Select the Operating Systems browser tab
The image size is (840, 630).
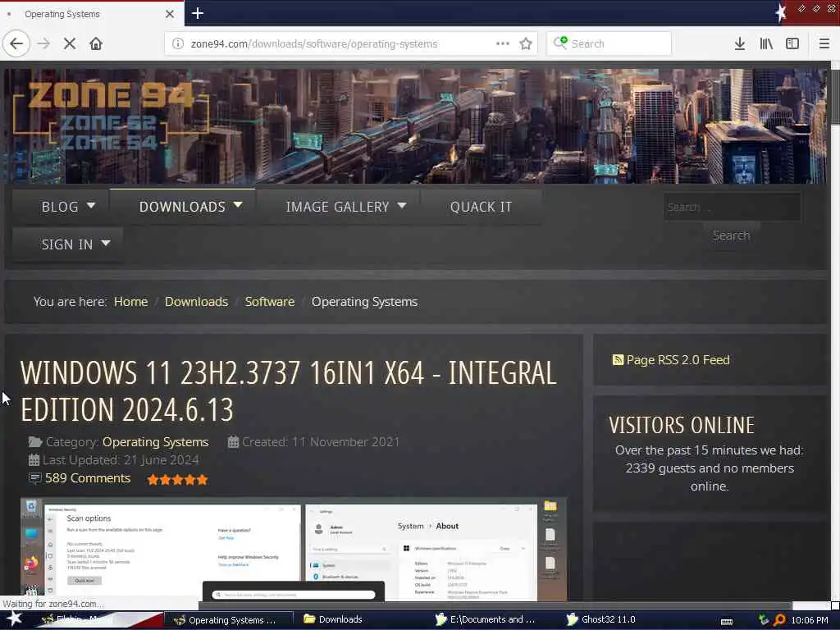(x=92, y=14)
